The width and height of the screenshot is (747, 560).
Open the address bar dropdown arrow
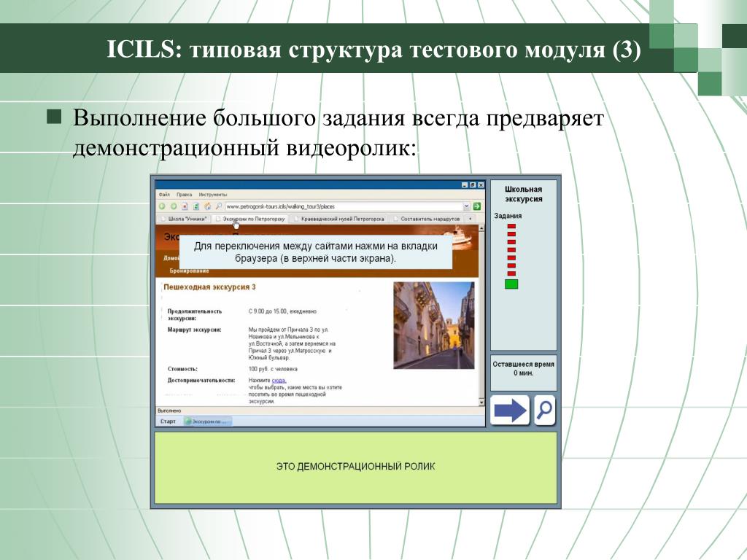pyautogui.click(x=466, y=206)
